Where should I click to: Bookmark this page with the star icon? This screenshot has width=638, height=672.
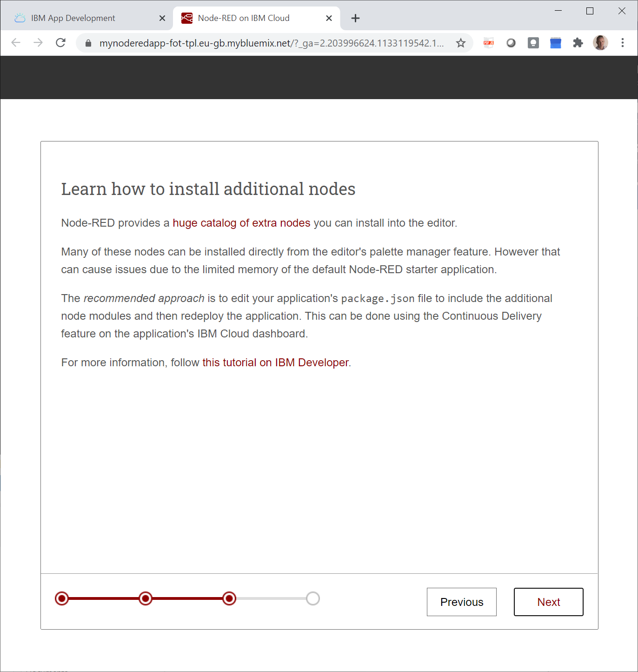(461, 43)
